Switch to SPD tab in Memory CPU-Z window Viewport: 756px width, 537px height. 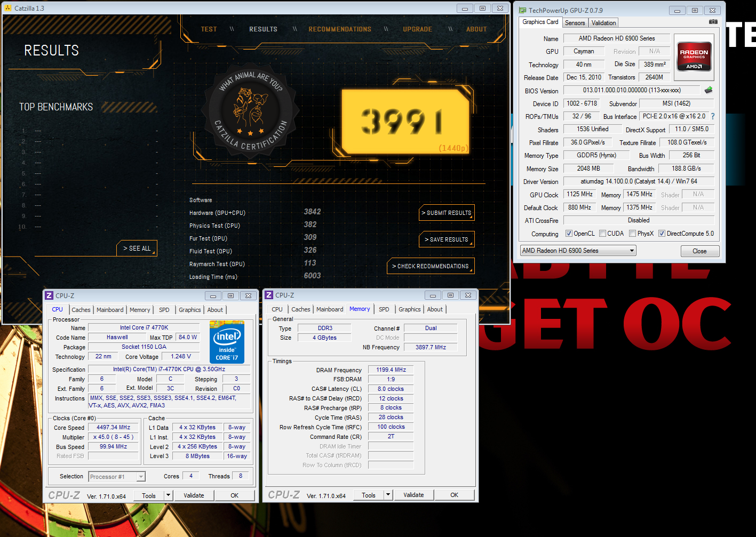point(384,309)
